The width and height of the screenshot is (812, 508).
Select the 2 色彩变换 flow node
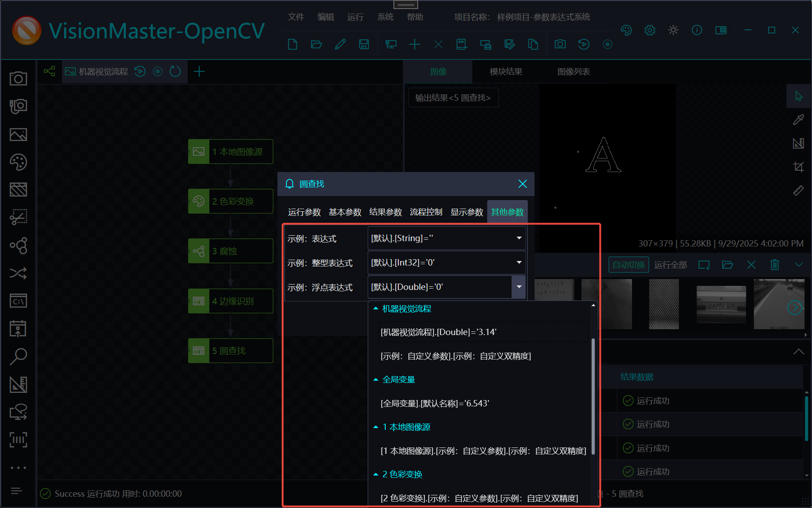click(x=231, y=201)
